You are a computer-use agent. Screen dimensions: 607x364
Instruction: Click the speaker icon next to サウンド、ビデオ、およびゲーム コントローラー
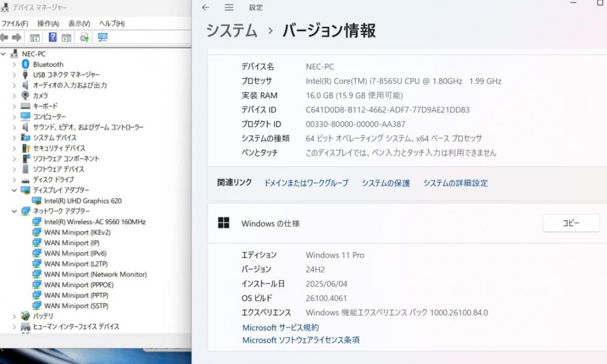coord(25,127)
